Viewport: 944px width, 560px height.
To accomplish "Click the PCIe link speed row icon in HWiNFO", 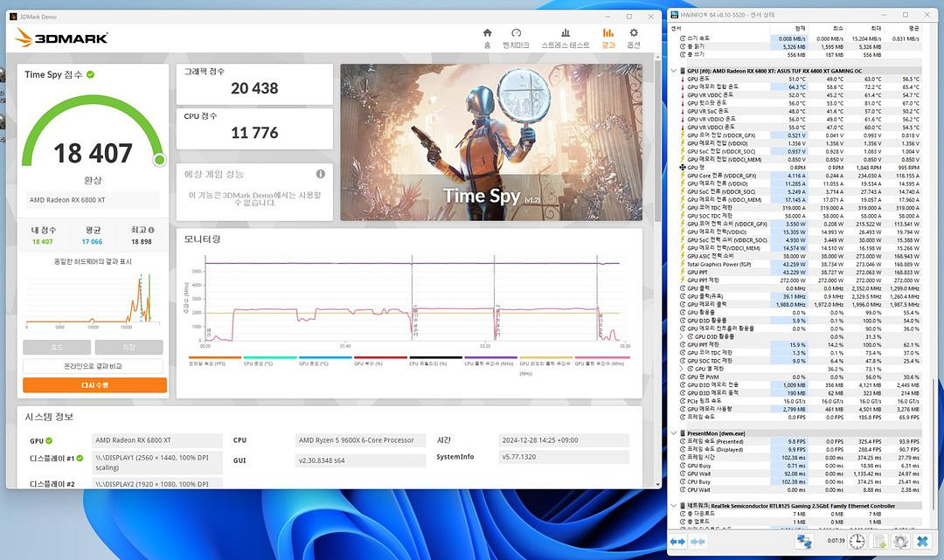I will [683, 401].
